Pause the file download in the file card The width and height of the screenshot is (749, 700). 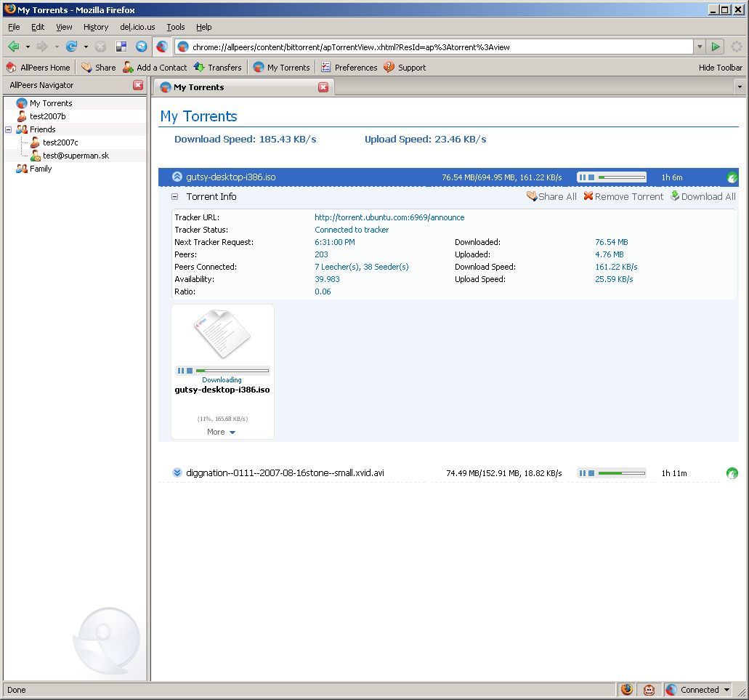(x=181, y=371)
